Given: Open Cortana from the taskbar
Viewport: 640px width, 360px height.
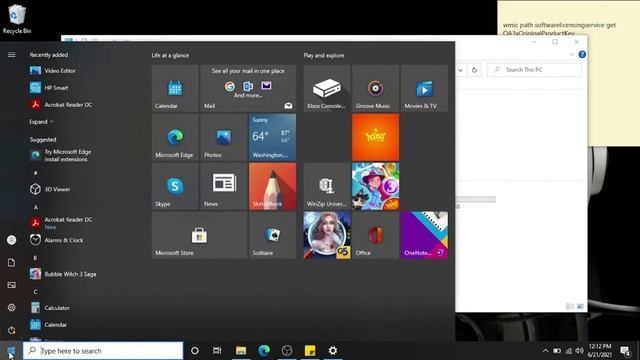Looking at the screenshot, I should 195,351.
